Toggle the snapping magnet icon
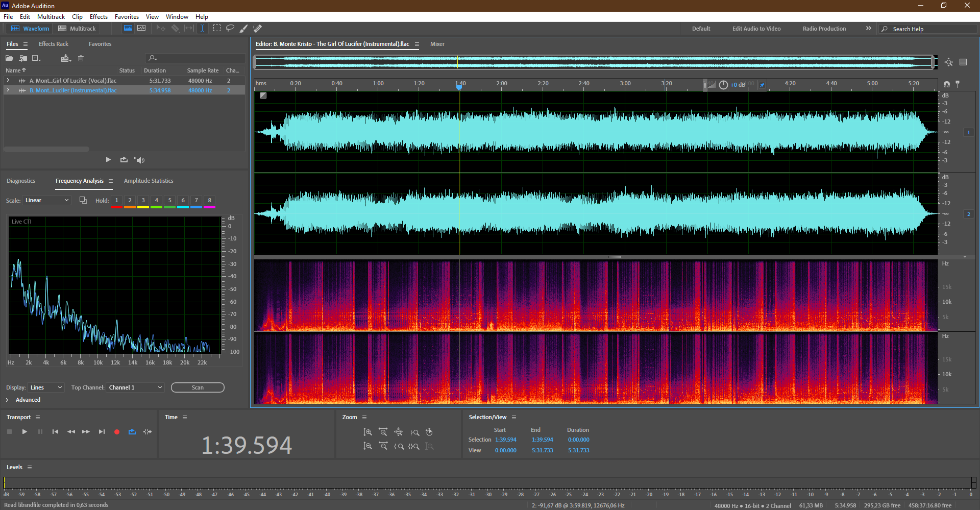Screen dimensions: 980x510 pos(946,84)
